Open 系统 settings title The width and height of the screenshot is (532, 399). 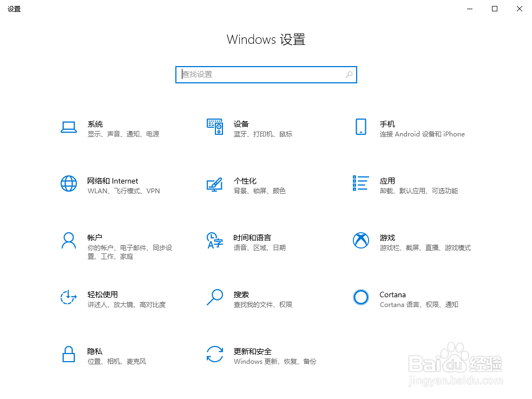click(95, 124)
